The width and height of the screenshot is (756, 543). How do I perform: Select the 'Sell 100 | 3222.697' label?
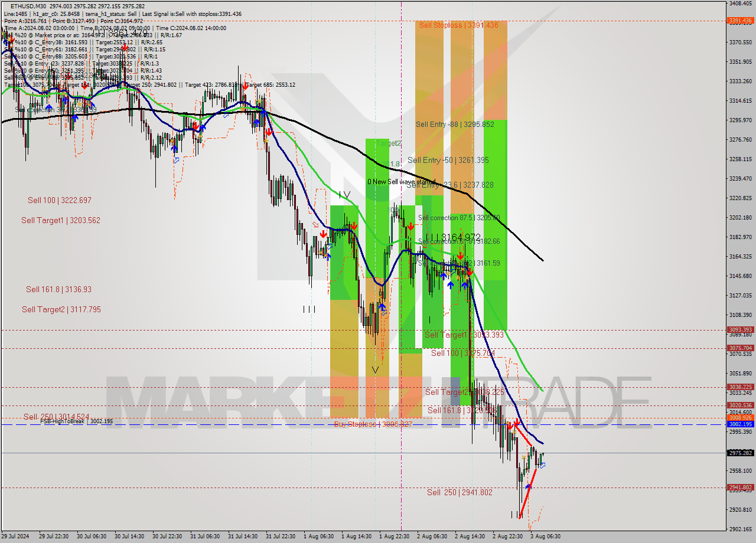click(60, 200)
